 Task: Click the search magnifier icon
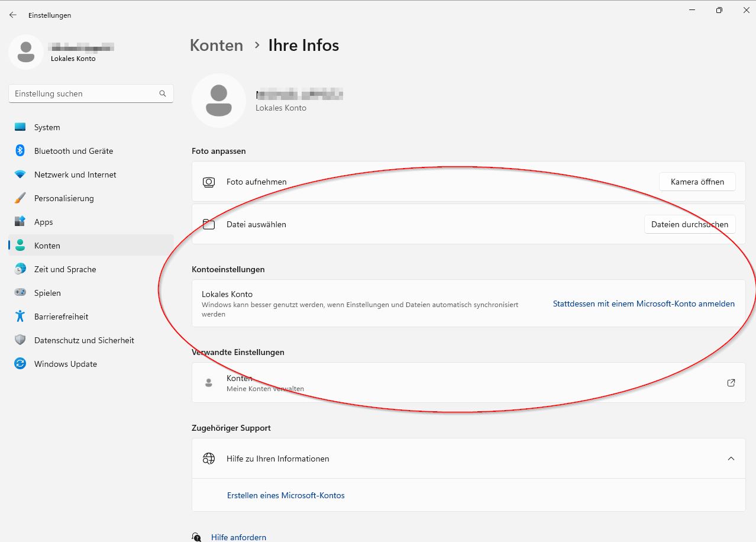click(163, 93)
